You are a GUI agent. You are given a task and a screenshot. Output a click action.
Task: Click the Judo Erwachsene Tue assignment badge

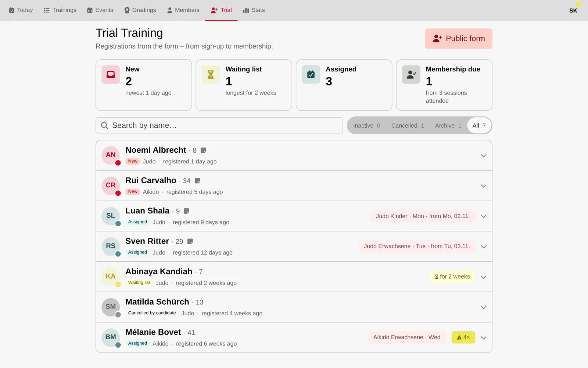point(417,246)
